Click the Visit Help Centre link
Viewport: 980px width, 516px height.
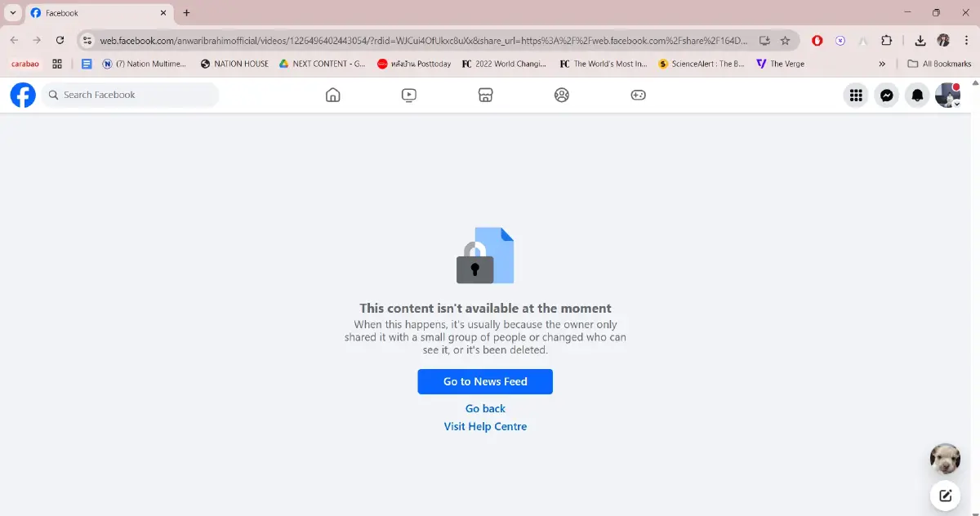click(x=485, y=426)
